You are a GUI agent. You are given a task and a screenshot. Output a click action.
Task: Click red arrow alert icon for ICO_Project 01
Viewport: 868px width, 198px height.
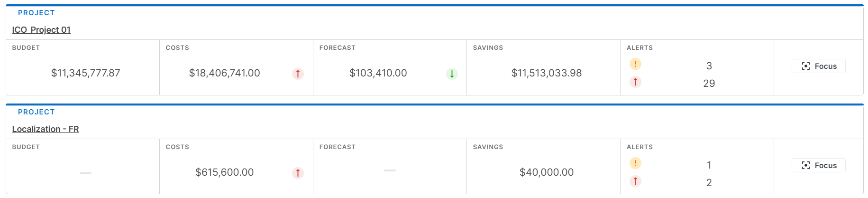(x=635, y=82)
